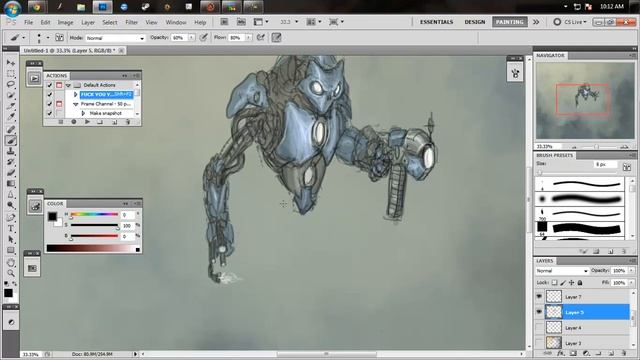Begin recording in Actions panel

pyautogui.click(x=74, y=122)
